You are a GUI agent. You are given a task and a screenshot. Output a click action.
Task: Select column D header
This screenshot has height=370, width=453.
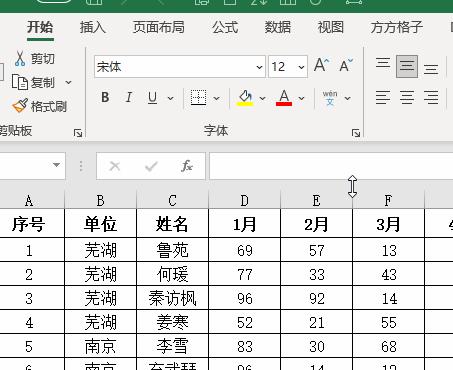tap(244, 201)
